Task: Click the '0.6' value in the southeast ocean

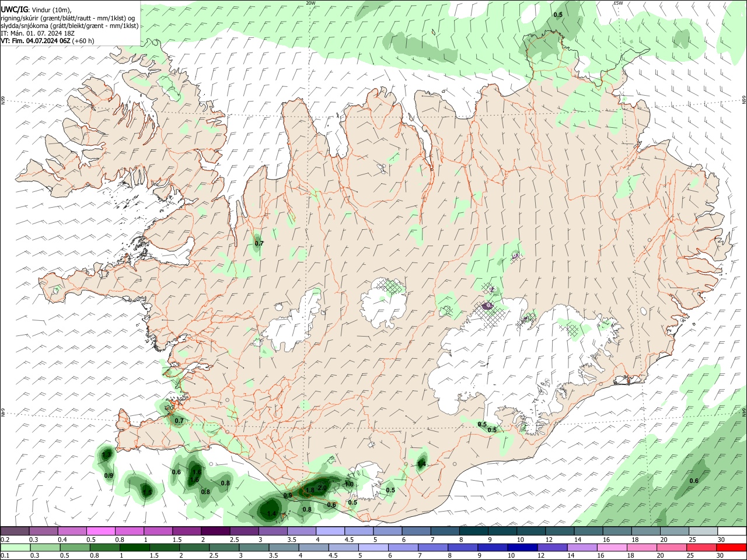Action: coord(694,481)
